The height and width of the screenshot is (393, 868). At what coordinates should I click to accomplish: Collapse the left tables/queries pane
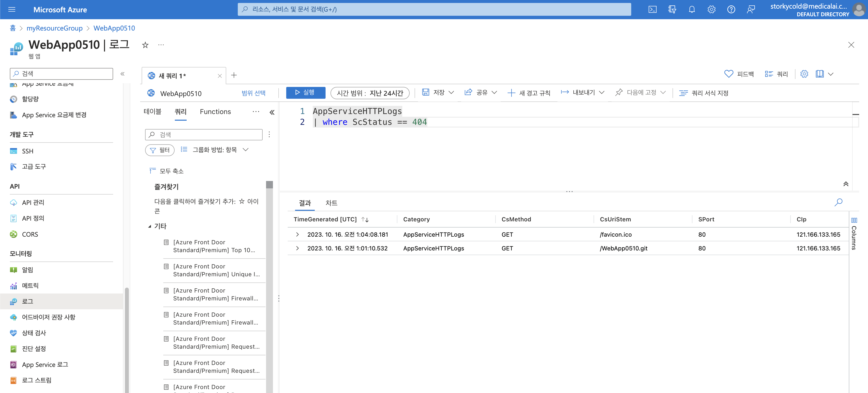(272, 112)
